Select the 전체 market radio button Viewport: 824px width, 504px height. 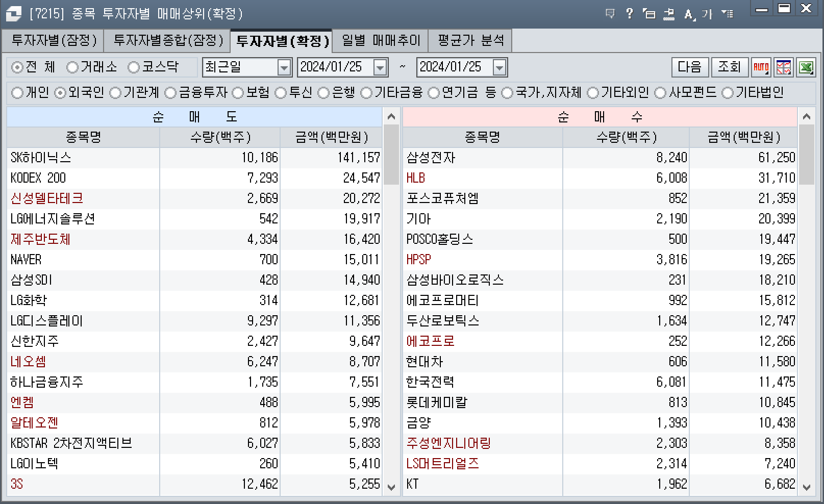pos(17,67)
